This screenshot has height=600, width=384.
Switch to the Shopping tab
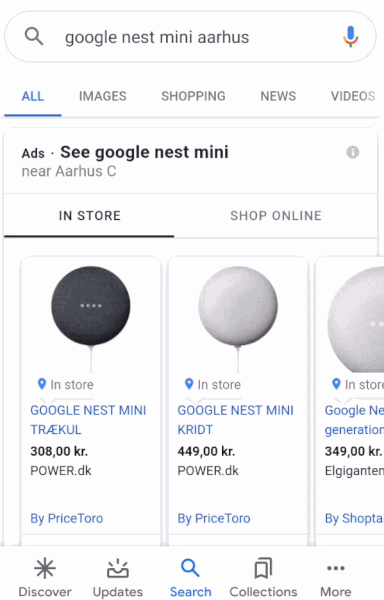[193, 96]
